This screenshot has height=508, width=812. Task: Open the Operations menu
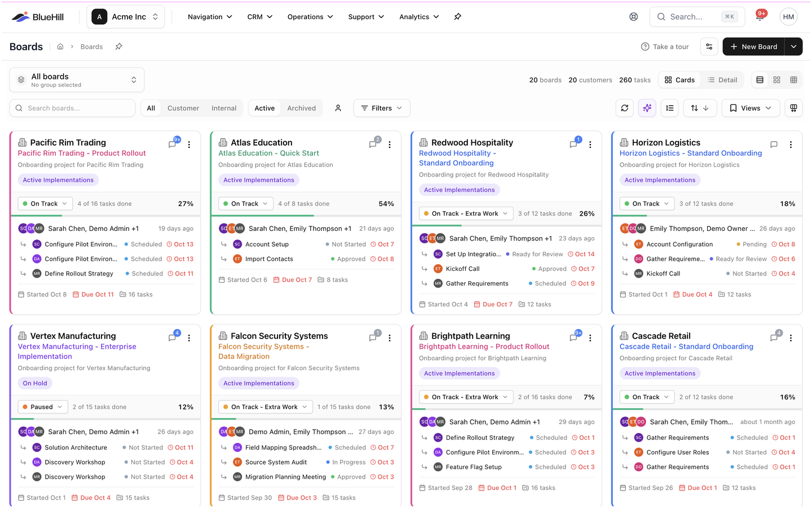310,17
